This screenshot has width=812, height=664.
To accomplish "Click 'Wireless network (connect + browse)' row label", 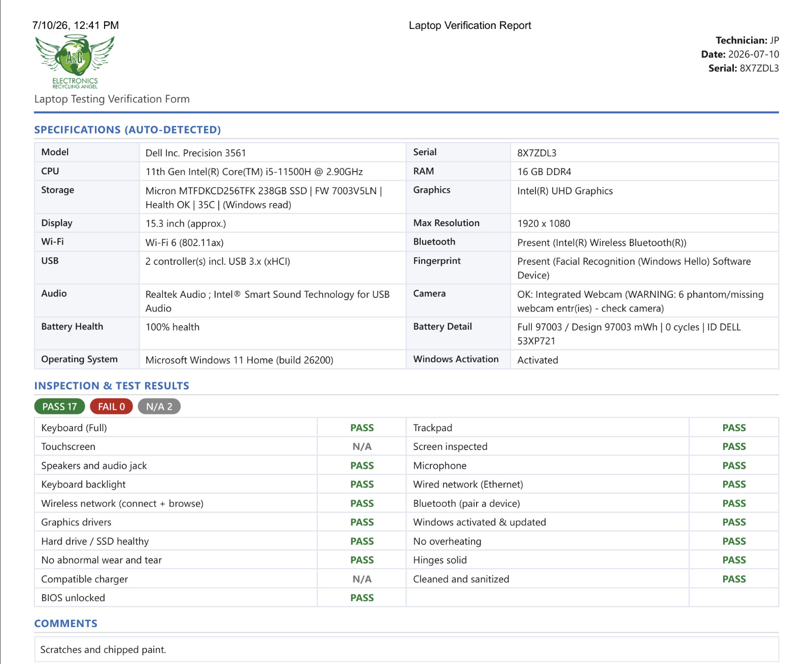I will (122, 503).
